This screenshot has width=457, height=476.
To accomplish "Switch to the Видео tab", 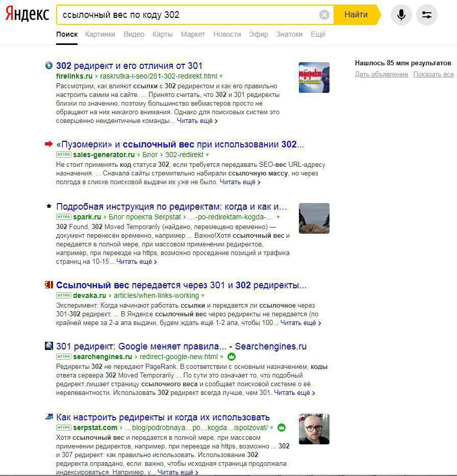I will (134, 34).
